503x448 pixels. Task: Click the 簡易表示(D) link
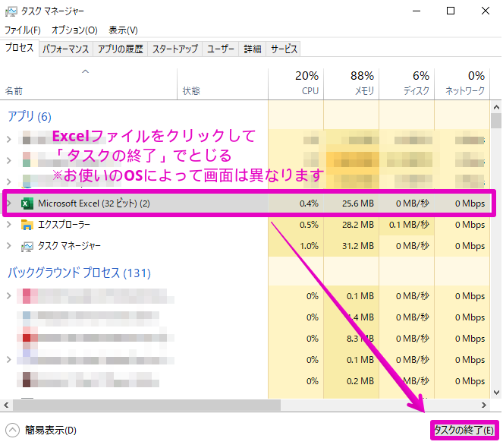(x=51, y=431)
